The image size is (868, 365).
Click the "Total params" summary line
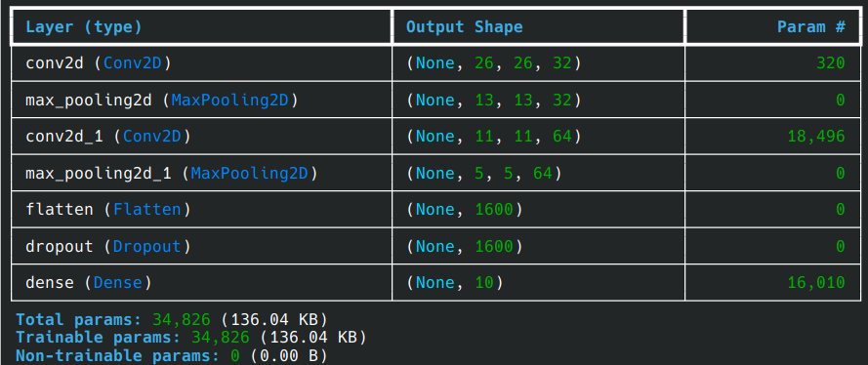(x=172, y=320)
